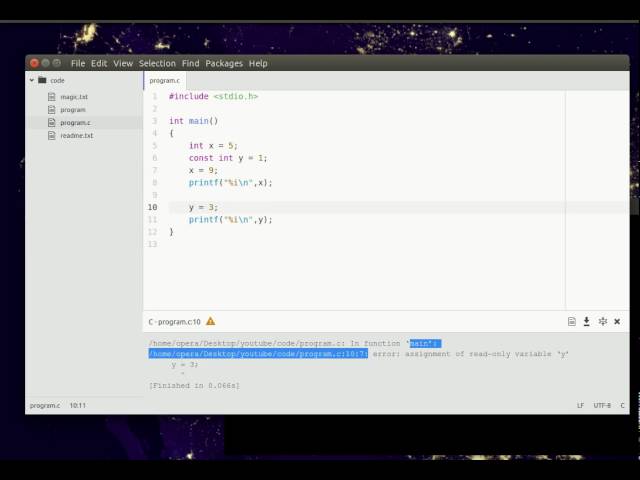Click the [Finished in 0.066s] text
The width and height of the screenshot is (640, 480).
tap(194, 385)
